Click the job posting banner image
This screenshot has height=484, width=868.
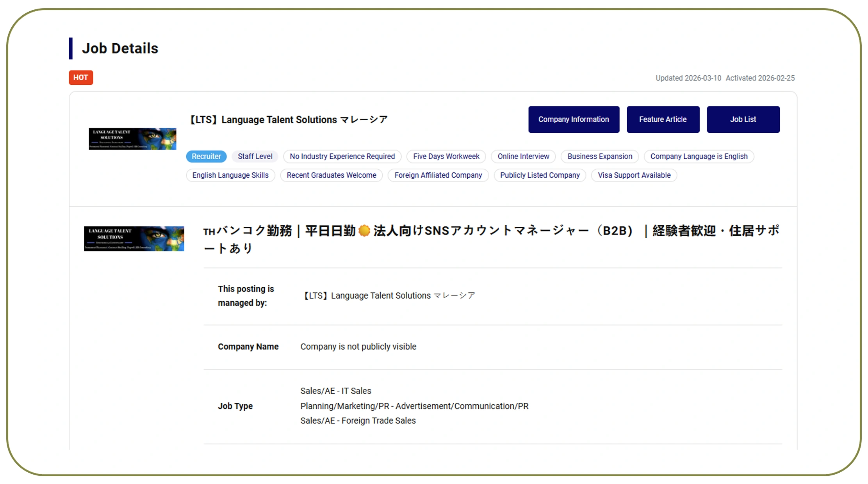coord(134,238)
